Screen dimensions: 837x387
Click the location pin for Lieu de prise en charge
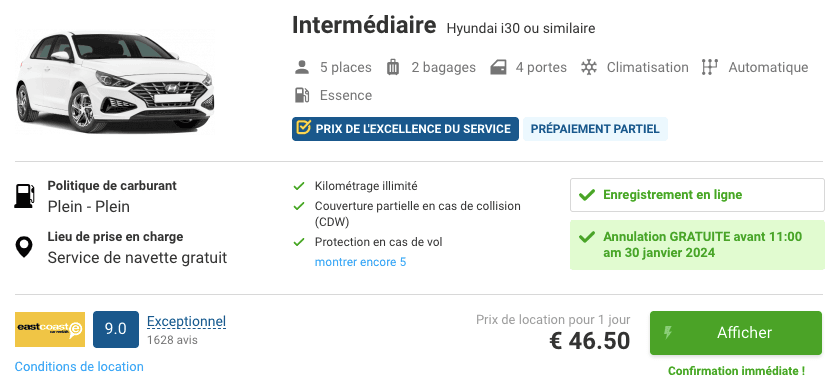click(x=24, y=247)
